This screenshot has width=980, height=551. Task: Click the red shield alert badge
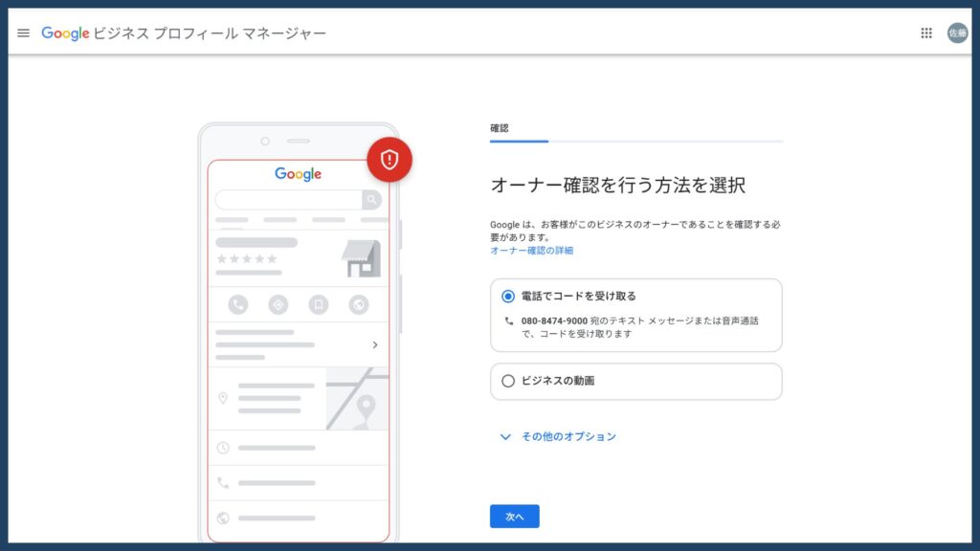(x=390, y=160)
